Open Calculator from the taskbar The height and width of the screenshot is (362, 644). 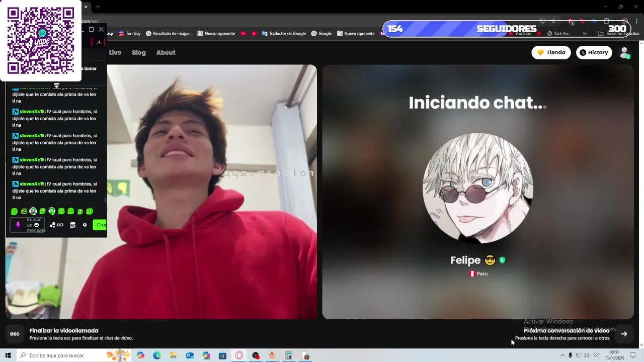tap(288, 355)
